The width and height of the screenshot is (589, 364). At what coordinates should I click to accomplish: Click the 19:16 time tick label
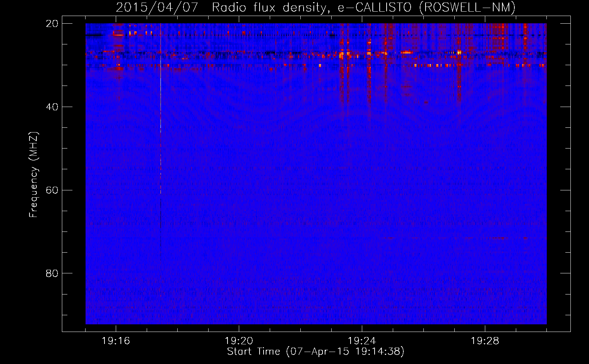[116, 341]
